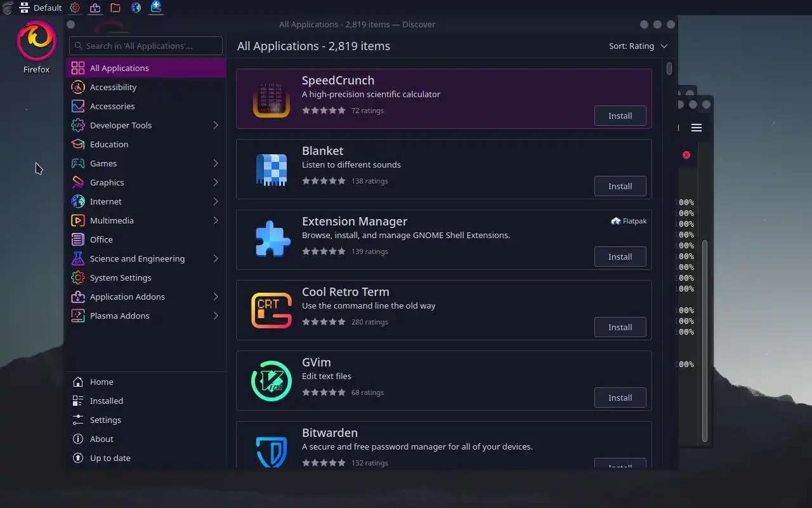Install the Blanket app
The height and width of the screenshot is (508, 812).
[620, 186]
